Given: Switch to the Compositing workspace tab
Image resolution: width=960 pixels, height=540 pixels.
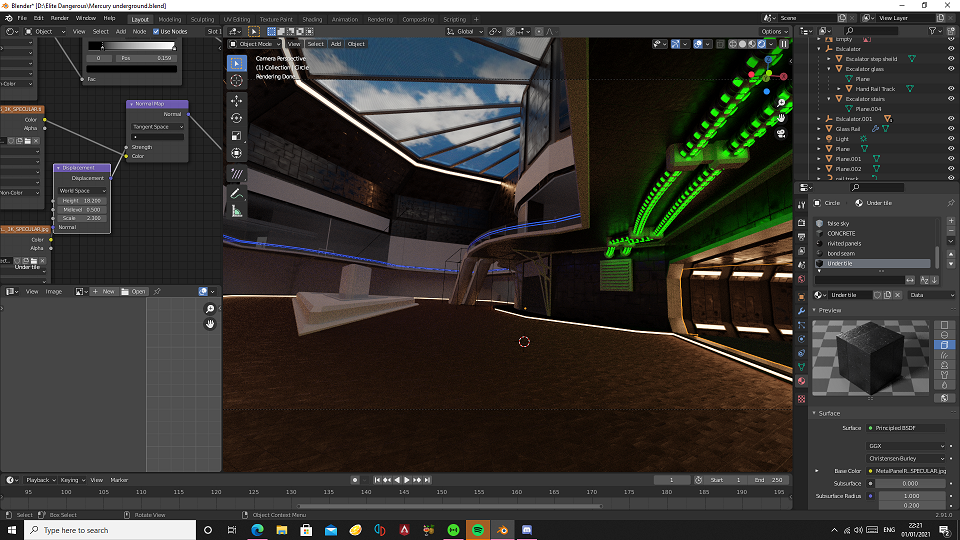Looking at the screenshot, I should [x=418, y=19].
